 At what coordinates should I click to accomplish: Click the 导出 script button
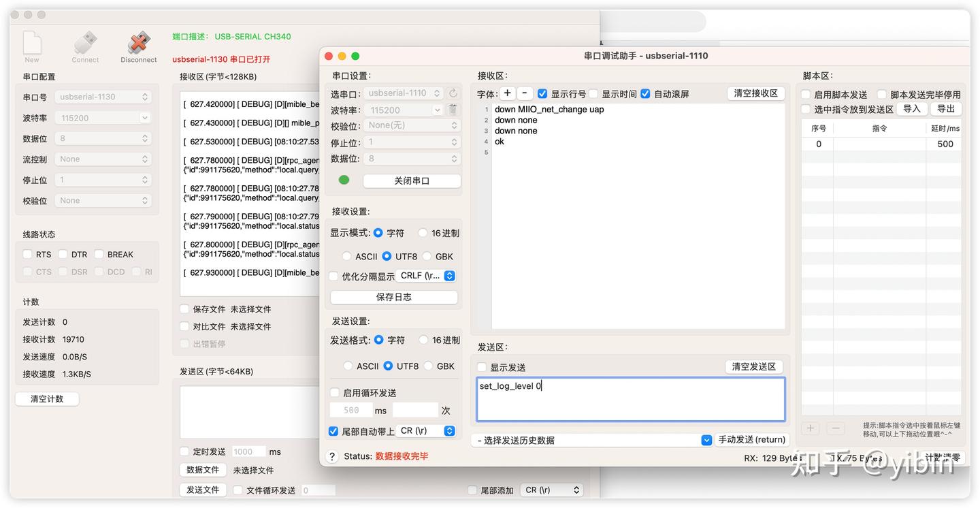946,109
